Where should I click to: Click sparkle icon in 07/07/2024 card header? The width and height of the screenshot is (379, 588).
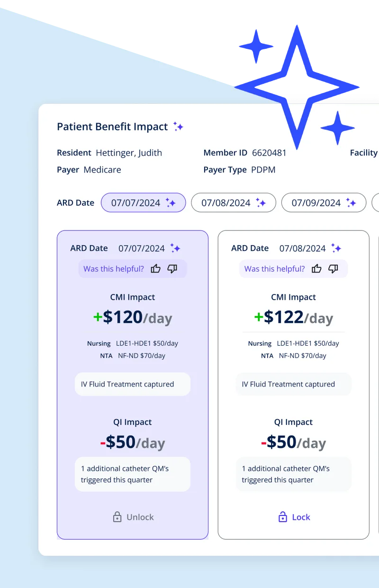click(175, 248)
